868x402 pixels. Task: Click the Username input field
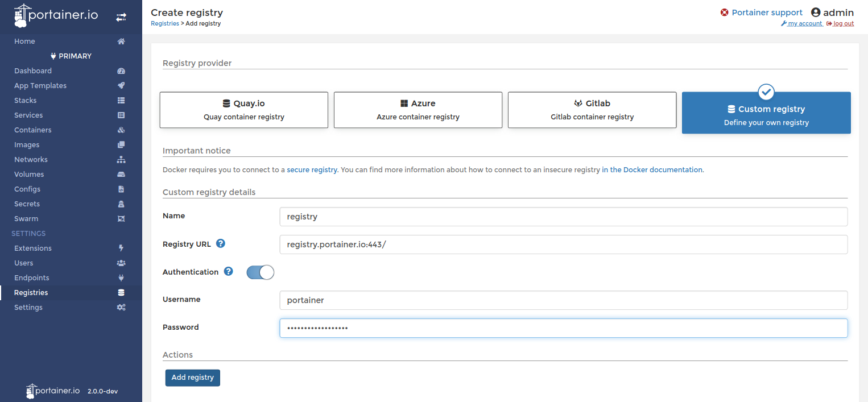click(564, 300)
